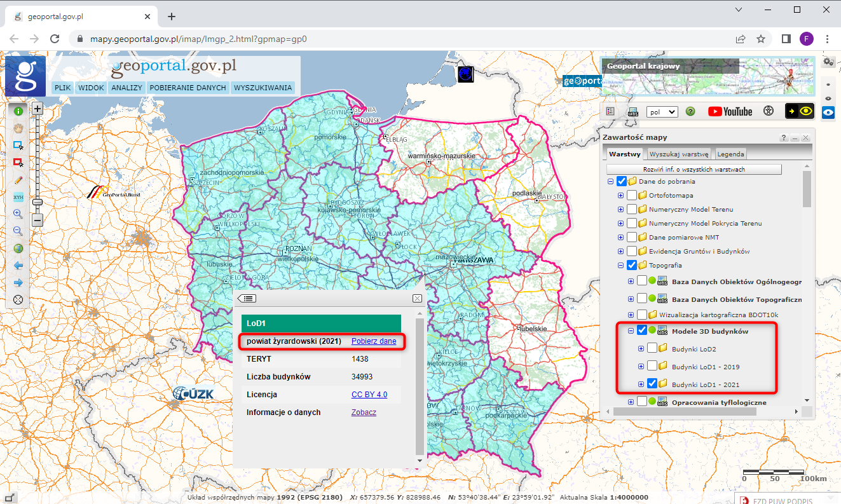Open the POBIERANIE DANYCH menu

(x=188, y=88)
